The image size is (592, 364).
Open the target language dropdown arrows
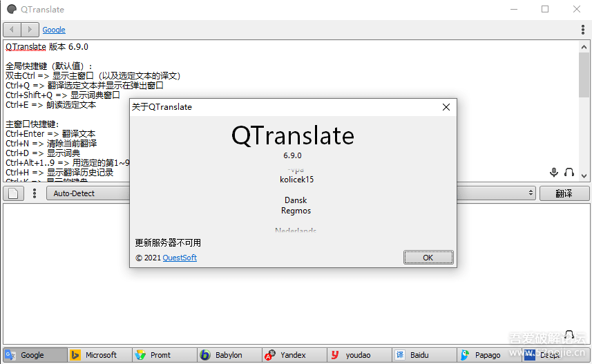click(531, 193)
